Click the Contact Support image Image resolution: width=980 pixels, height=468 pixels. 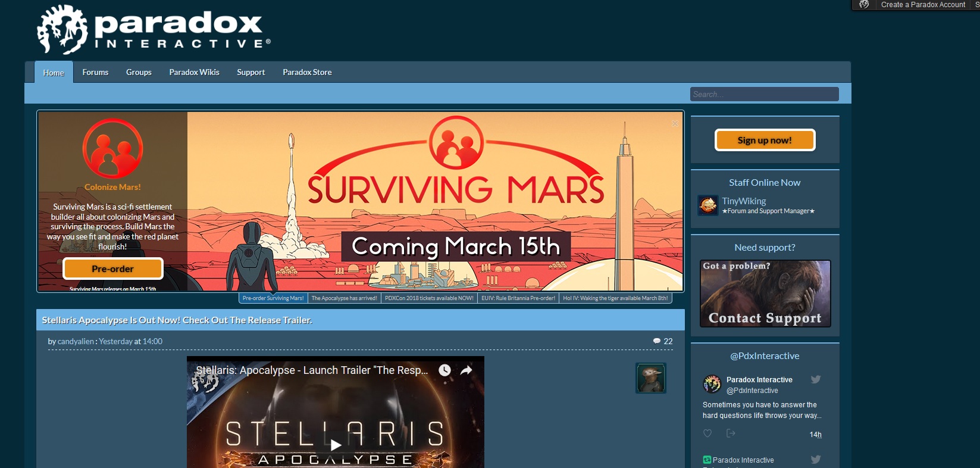point(765,294)
